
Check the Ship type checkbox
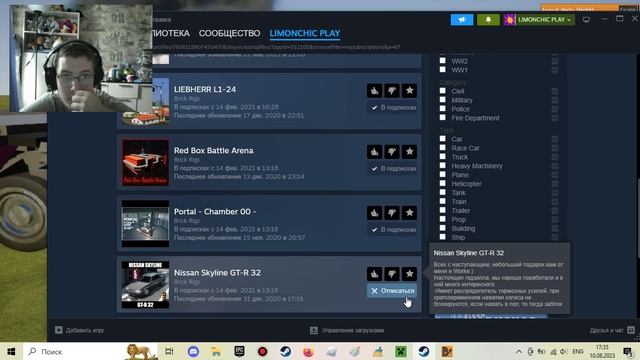click(x=442, y=237)
